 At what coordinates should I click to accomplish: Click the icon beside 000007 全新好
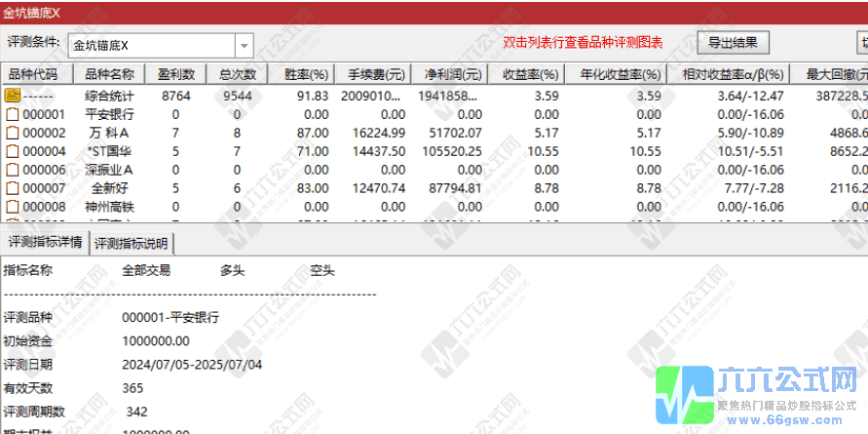pyautogui.click(x=13, y=188)
